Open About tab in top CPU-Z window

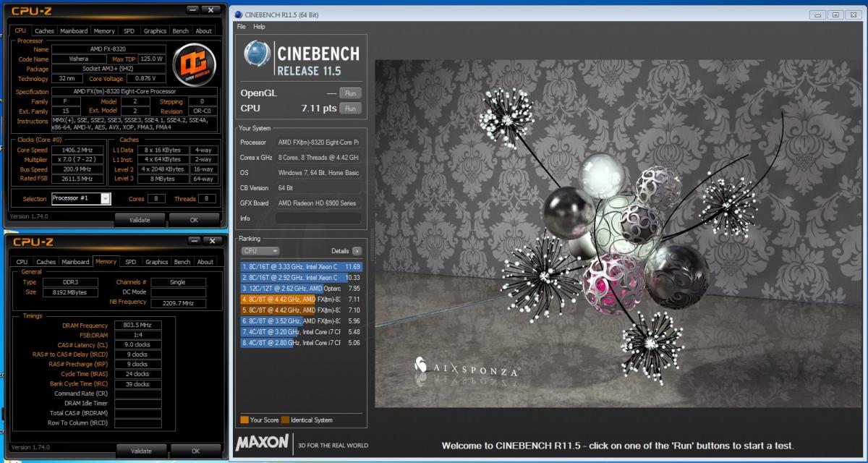tap(204, 31)
